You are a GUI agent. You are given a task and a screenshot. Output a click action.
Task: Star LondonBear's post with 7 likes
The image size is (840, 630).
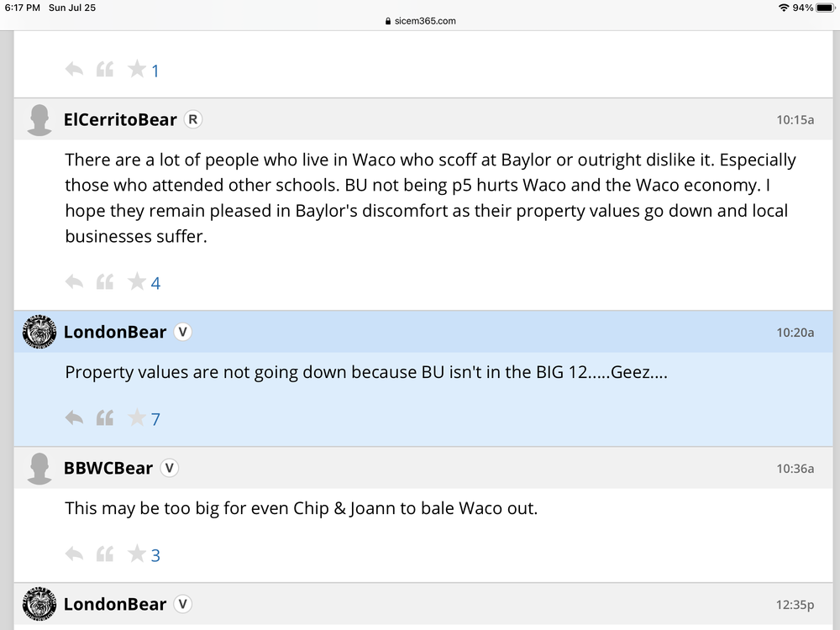137,417
